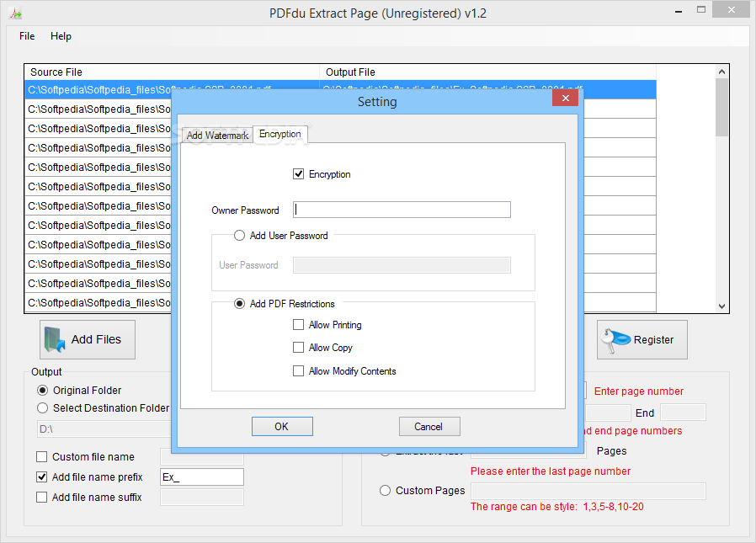The width and height of the screenshot is (756, 543).
Task: Confirm settings with OK button
Action: (x=282, y=427)
